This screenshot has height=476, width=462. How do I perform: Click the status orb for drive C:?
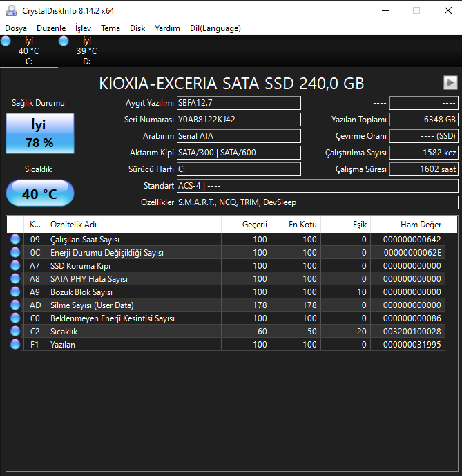pyautogui.click(x=6, y=41)
